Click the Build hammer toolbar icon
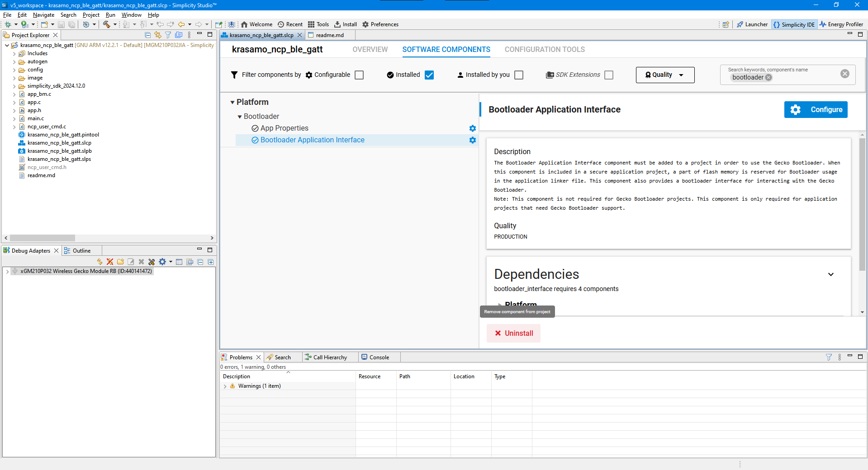Viewport: 868px width, 470px height. (106, 24)
